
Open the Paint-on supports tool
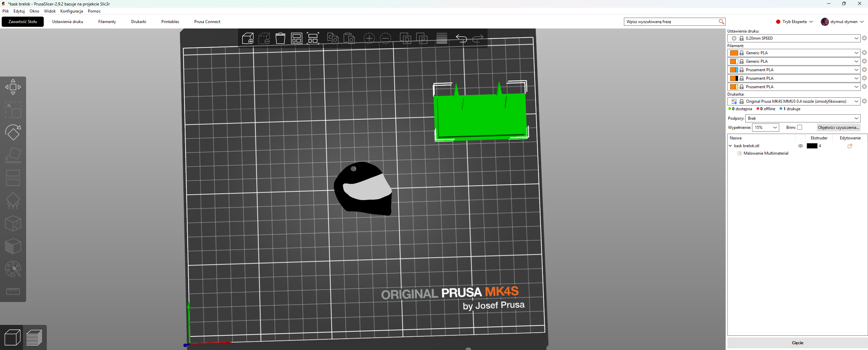13,201
